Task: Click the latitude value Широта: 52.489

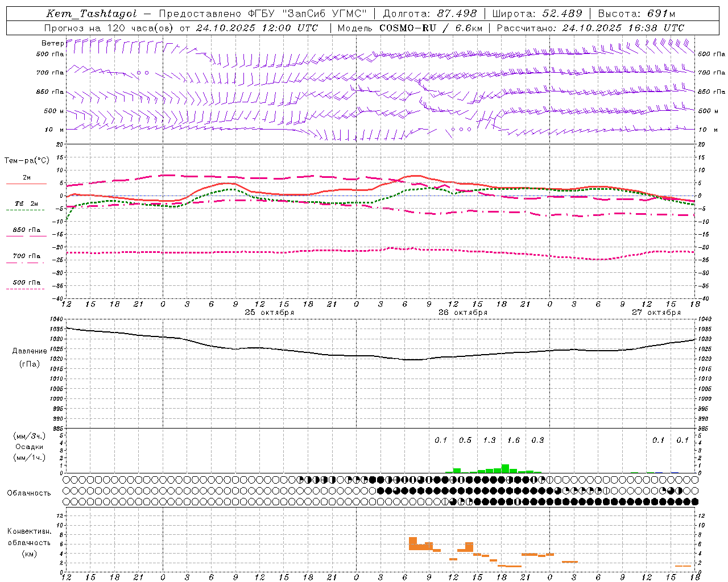Action: 537,14
